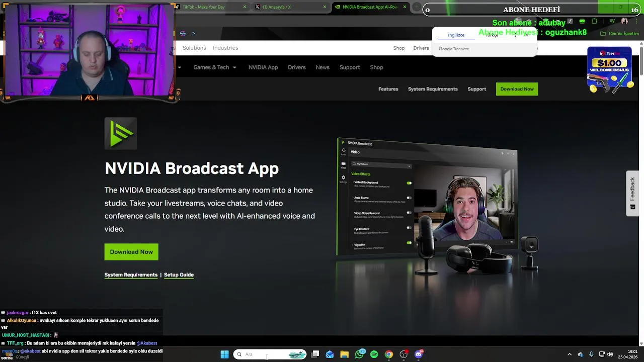Close the Google Translate popup
Viewport: 644px width, 362px height.
pos(526,35)
